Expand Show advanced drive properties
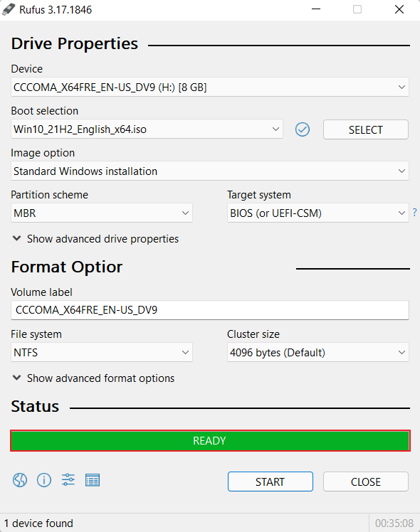The width and height of the screenshot is (420, 532). click(x=95, y=239)
